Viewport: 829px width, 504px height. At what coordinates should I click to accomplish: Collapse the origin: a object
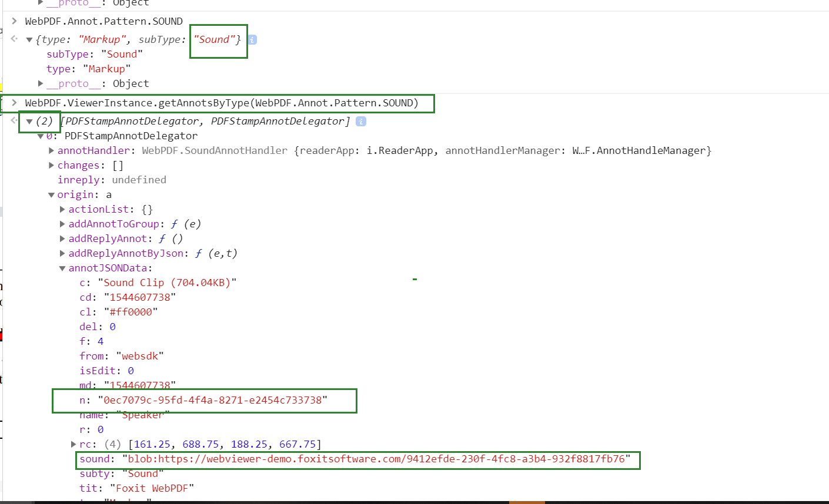click(52, 195)
